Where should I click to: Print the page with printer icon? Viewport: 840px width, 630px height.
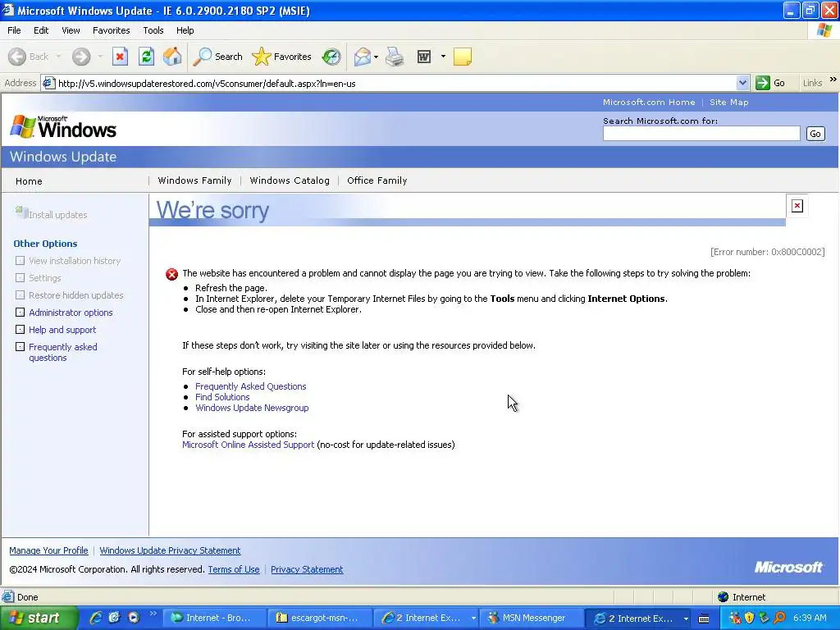[x=395, y=57]
